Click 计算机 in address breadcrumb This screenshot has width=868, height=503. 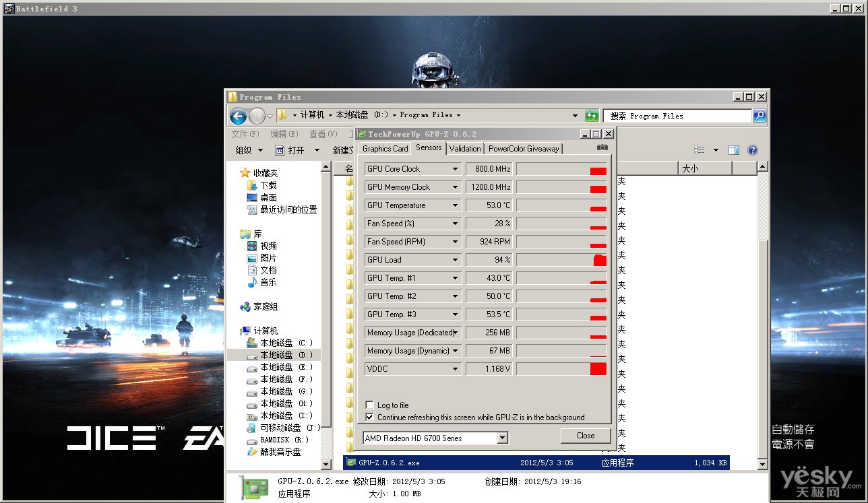(x=313, y=115)
